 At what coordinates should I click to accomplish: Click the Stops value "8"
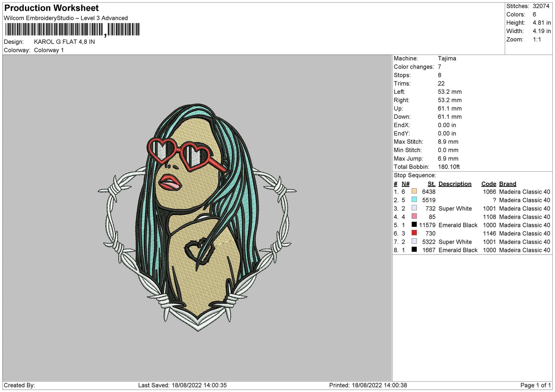(439, 75)
